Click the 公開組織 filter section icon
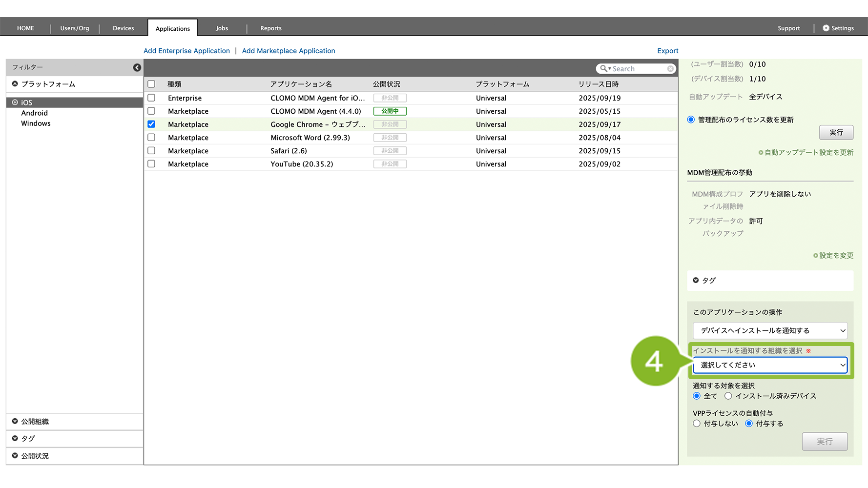The height and width of the screenshot is (488, 868). click(x=15, y=421)
